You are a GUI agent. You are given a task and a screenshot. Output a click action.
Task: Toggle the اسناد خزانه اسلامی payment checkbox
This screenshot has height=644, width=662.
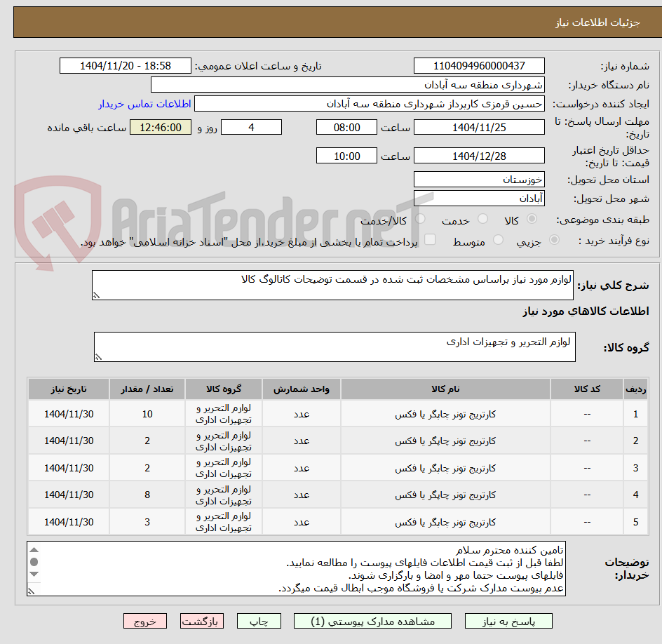(x=430, y=239)
